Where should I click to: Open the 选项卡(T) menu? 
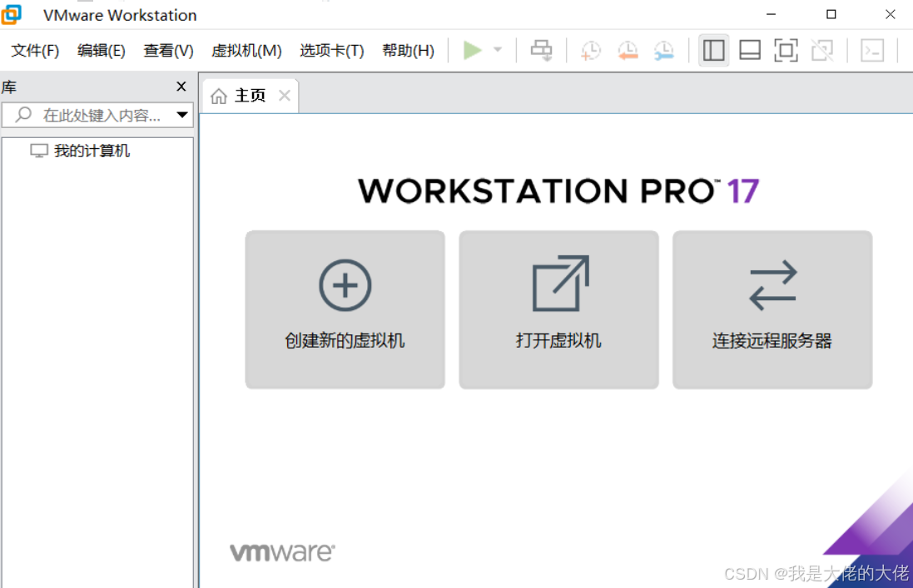pyautogui.click(x=332, y=51)
